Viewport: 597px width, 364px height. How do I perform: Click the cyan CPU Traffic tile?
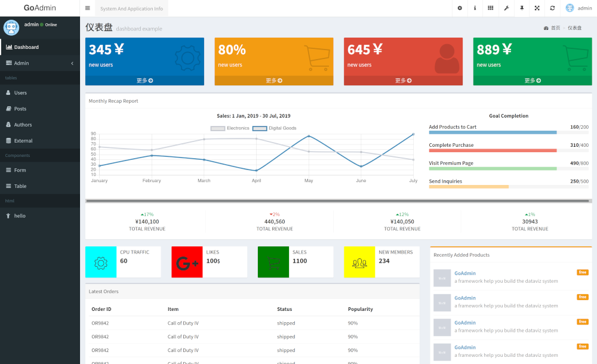[101, 262]
